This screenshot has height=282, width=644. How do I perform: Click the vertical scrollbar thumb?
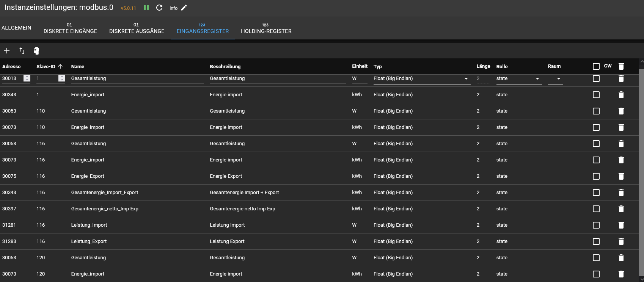(641, 172)
